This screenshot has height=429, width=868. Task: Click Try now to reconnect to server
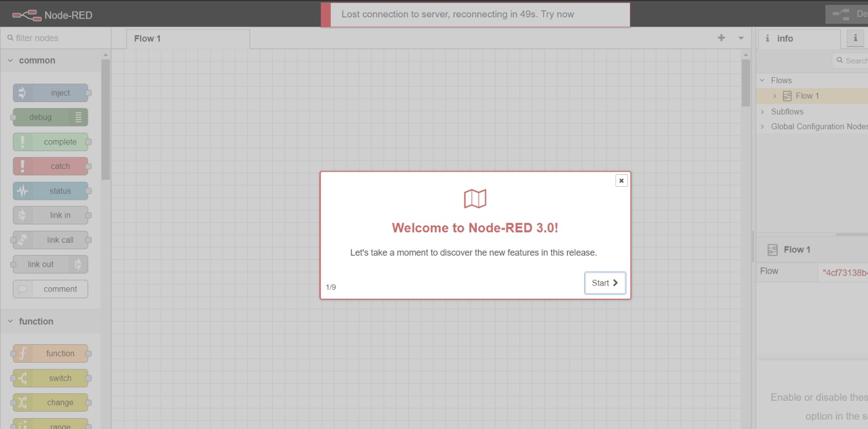coord(557,14)
